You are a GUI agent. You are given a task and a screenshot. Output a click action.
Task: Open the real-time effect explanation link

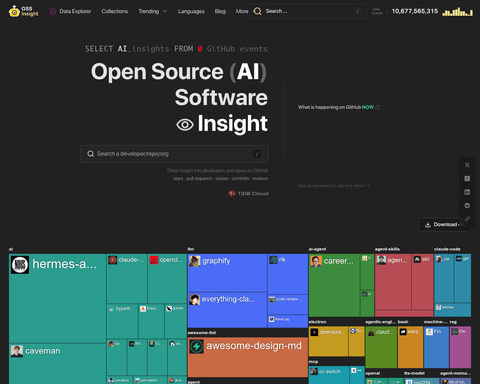point(334,186)
